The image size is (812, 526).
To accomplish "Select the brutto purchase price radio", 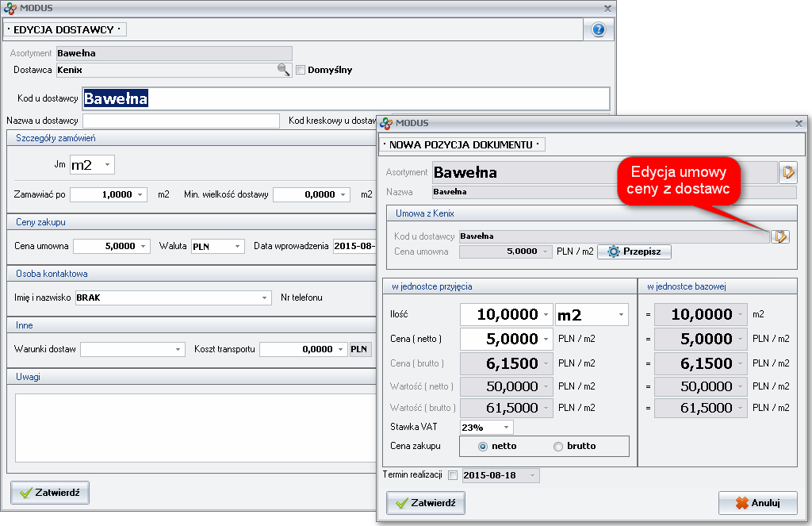I will tap(559, 446).
